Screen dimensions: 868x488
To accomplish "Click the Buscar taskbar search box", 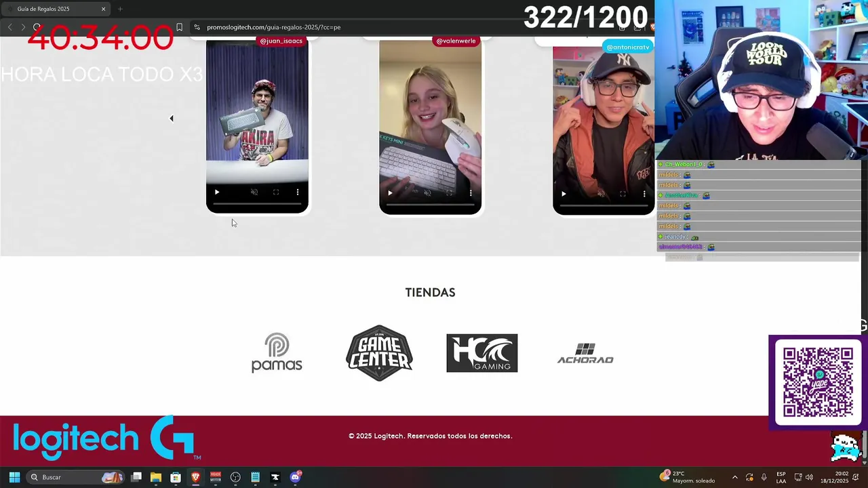I will [x=75, y=477].
